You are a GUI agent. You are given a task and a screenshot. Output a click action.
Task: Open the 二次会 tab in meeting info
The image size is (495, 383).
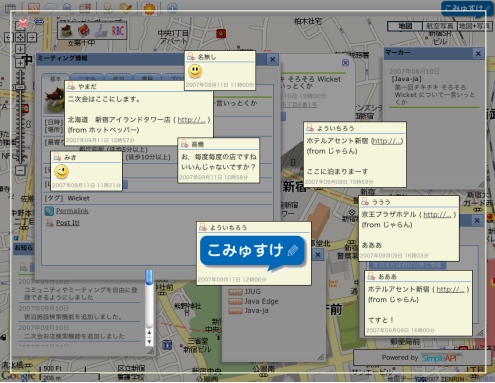coord(87,79)
